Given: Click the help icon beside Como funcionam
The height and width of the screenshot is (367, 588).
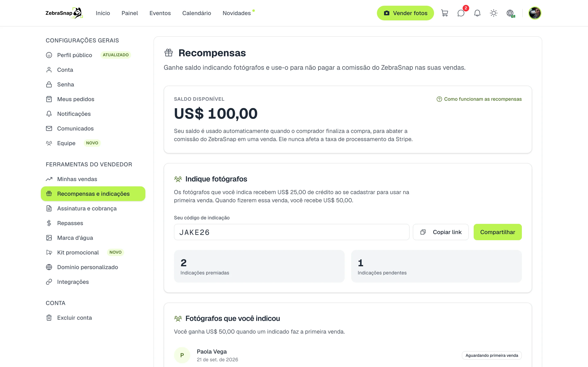Looking at the screenshot, I should click(439, 99).
